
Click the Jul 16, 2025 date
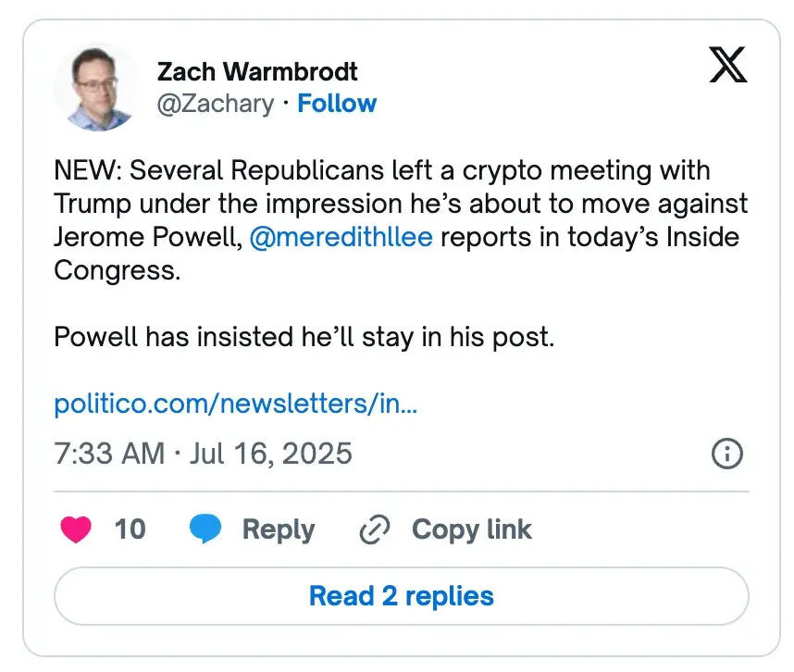pyautogui.click(x=272, y=454)
